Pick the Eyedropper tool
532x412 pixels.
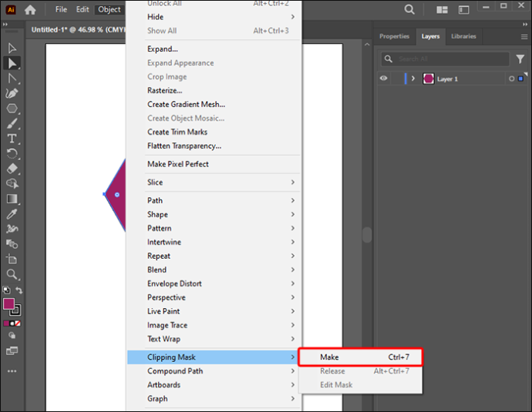[12, 214]
